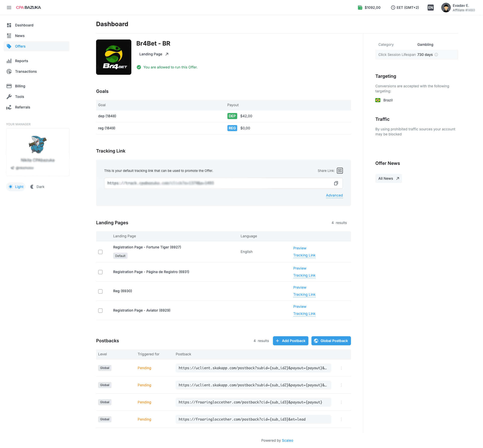
Task: Open the EN language selector
Action: [x=431, y=8]
